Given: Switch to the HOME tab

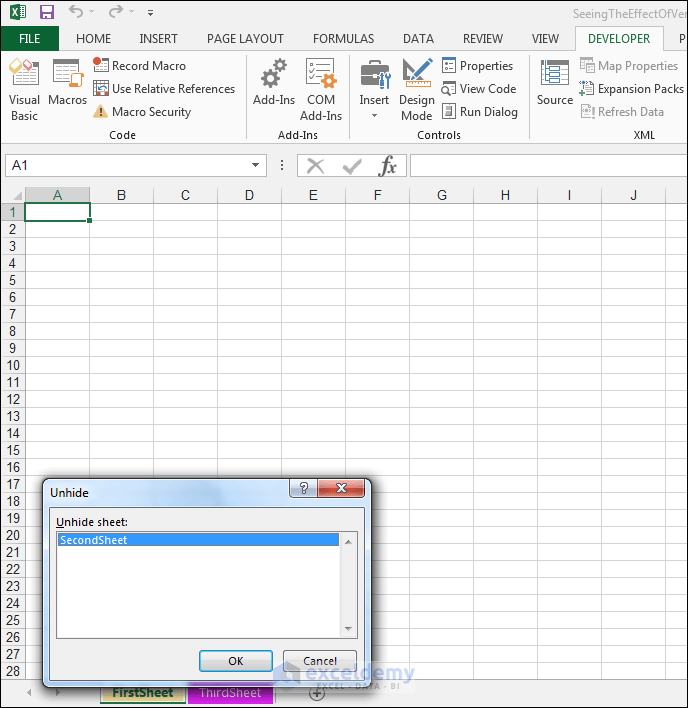Looking at the screenshot, I should tap(93, 39).
